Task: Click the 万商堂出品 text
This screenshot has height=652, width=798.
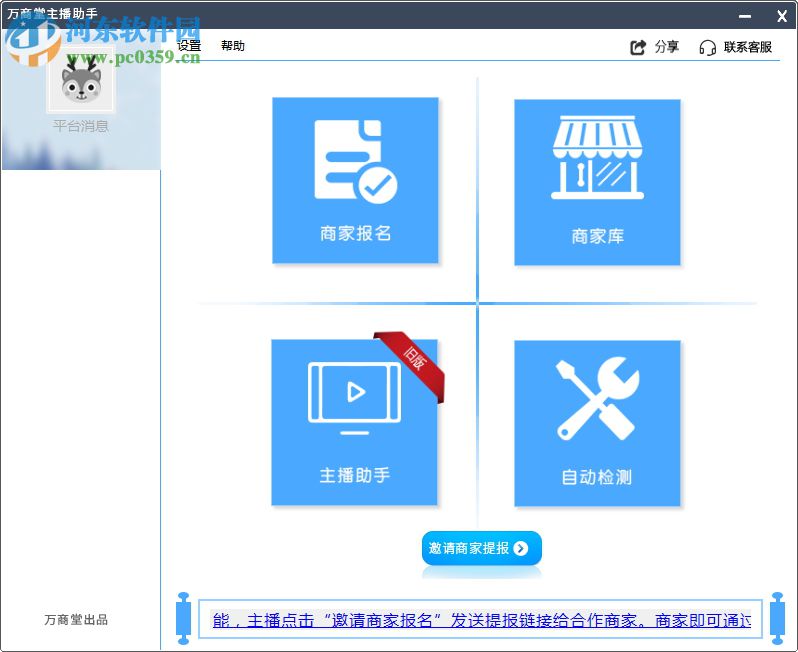Action: (76, 619)
